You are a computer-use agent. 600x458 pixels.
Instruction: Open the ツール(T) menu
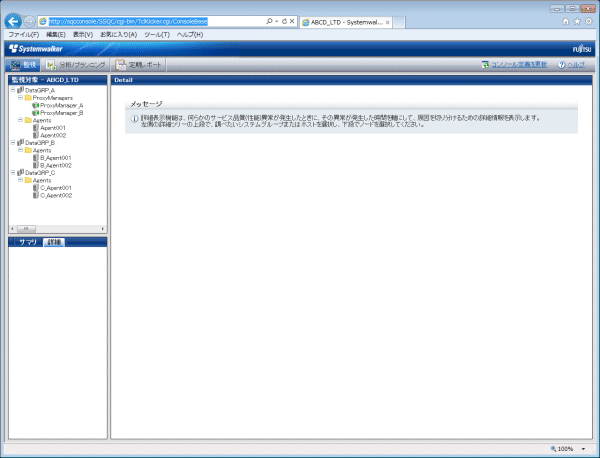click(x=157, y=34)
